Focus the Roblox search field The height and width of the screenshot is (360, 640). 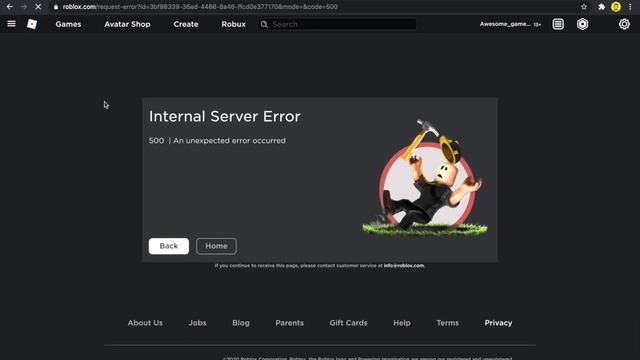(x=337, y=24)
